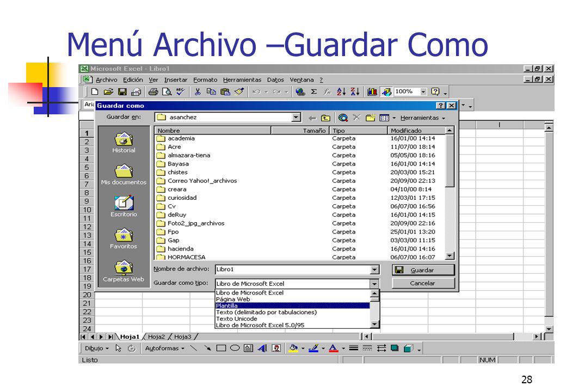Expand the Guardar en folder dropdown
The height and width of the screenshot is (392, 566).
(296, 117)
